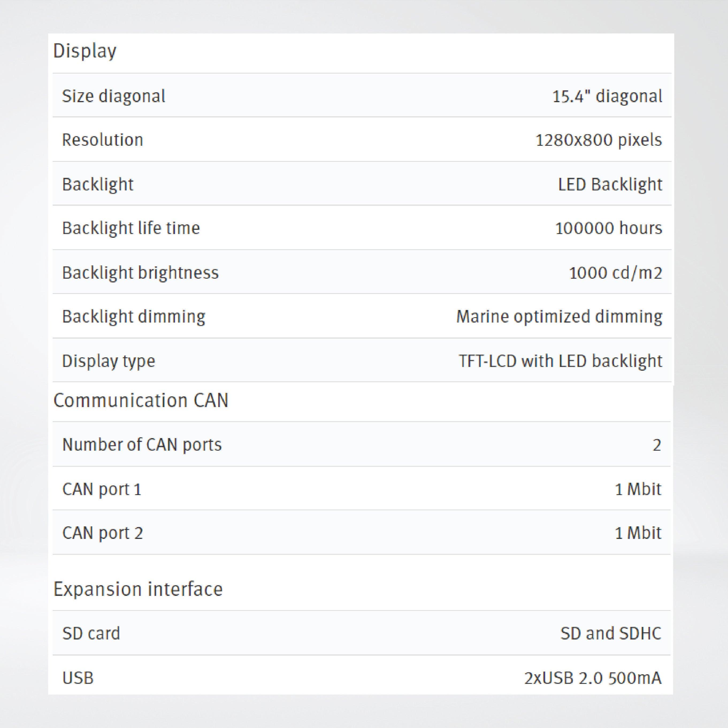
Task: Select the Backlight brightness label
Action: point(140,273)
